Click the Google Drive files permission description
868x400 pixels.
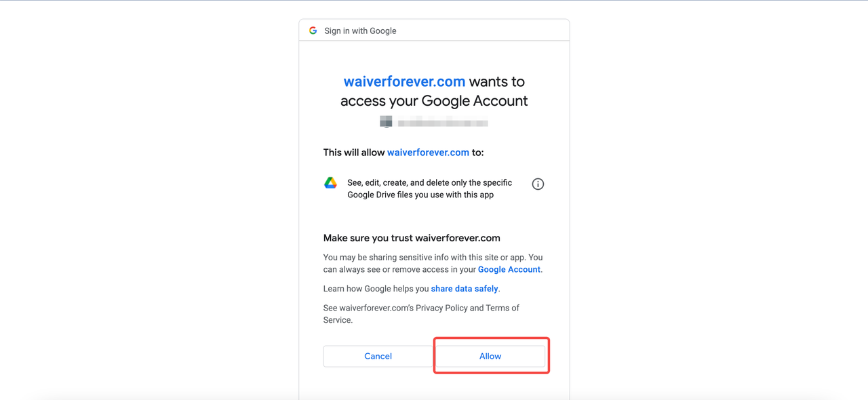pyautogui.click(x=429, y=188)
